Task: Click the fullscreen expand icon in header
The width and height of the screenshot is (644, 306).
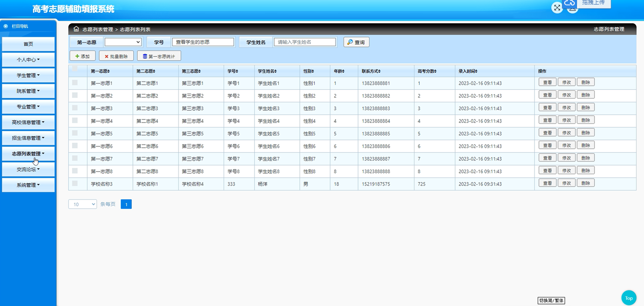Action: click(557, 8)
